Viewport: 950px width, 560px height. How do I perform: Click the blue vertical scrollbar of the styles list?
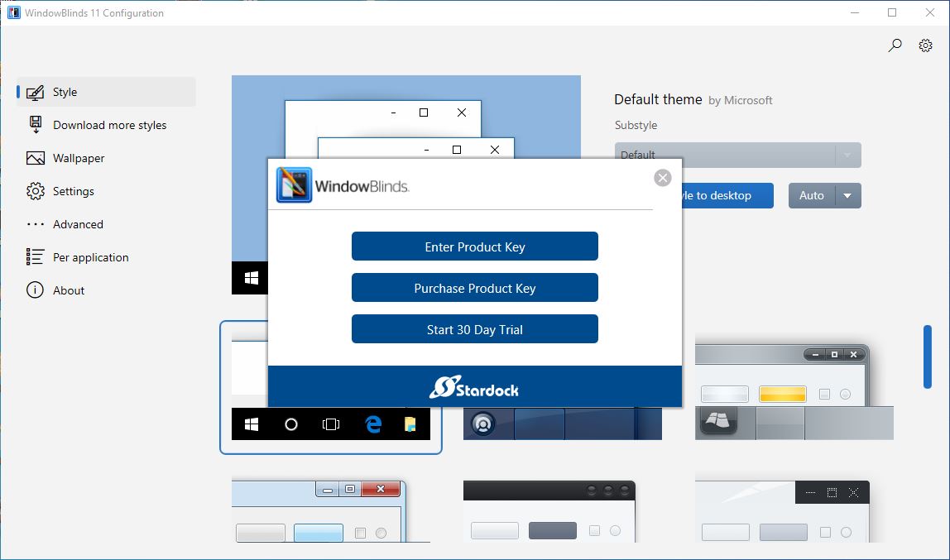[x=927, y=357]
